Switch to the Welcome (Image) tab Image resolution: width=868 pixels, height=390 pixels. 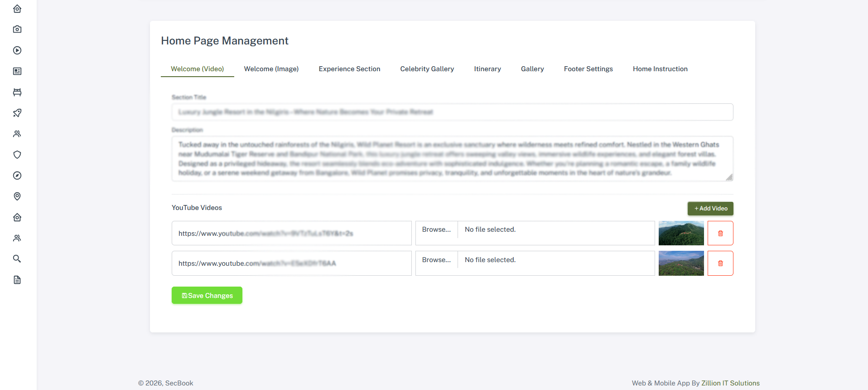pos(271,69)
